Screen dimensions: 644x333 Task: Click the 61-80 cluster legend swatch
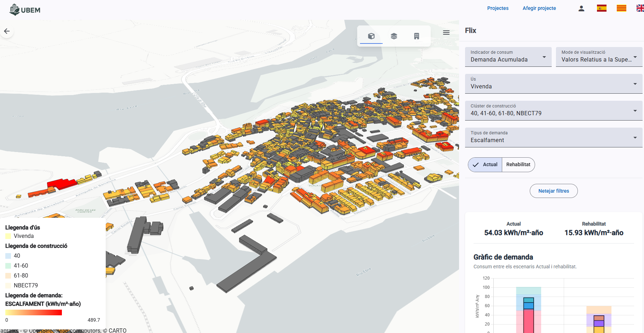pos(8,276)
